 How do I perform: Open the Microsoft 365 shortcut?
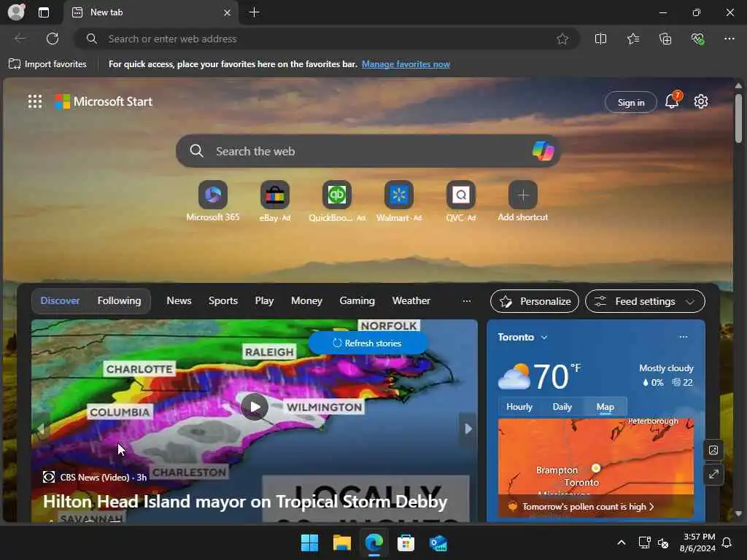click(x=213, y=201)
